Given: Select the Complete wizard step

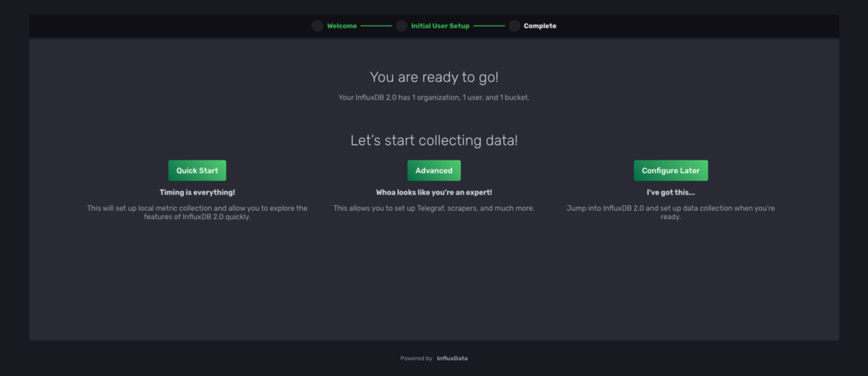Looking at the screenshot, I should click(540, 26).
